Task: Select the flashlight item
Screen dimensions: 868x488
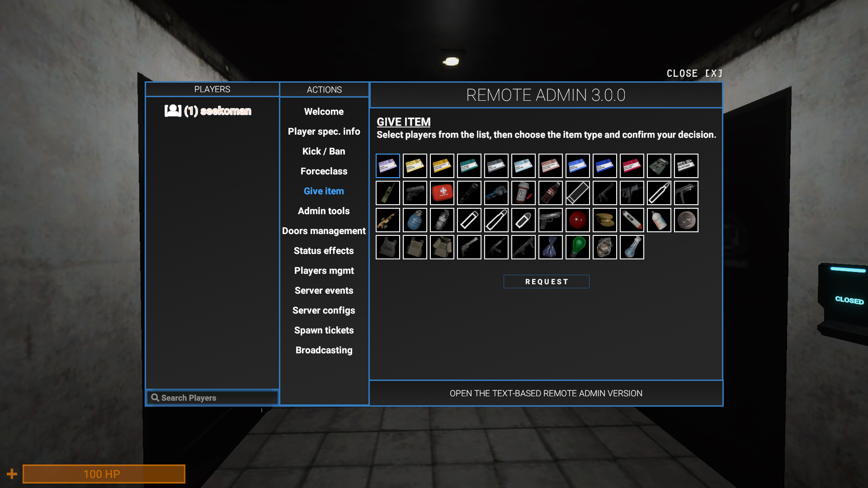Action: click(x=469, y=193)
